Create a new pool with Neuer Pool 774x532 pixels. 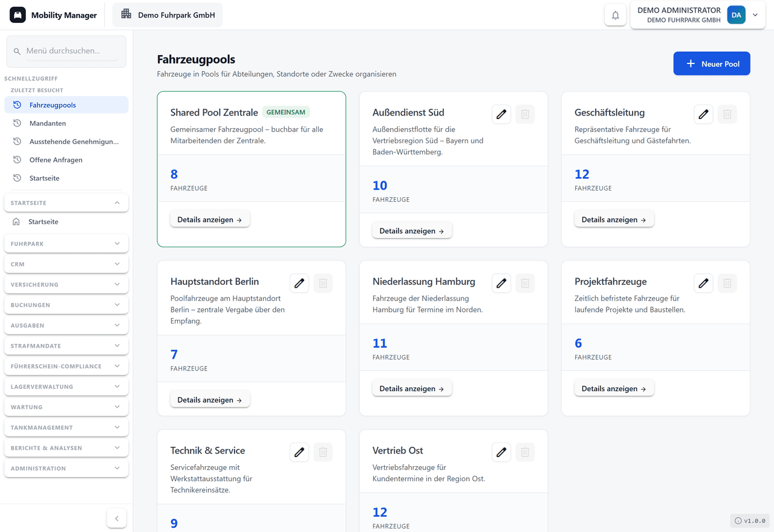point(712,63)
